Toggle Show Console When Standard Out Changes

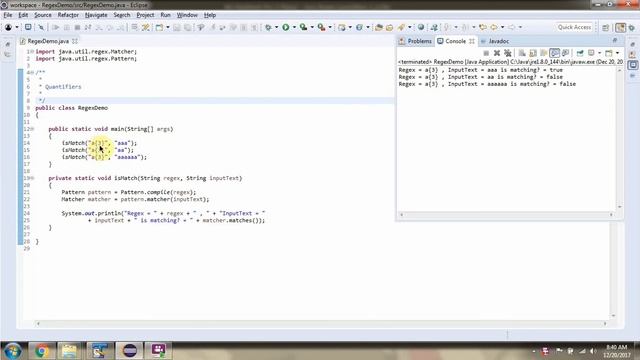[554, 53]
